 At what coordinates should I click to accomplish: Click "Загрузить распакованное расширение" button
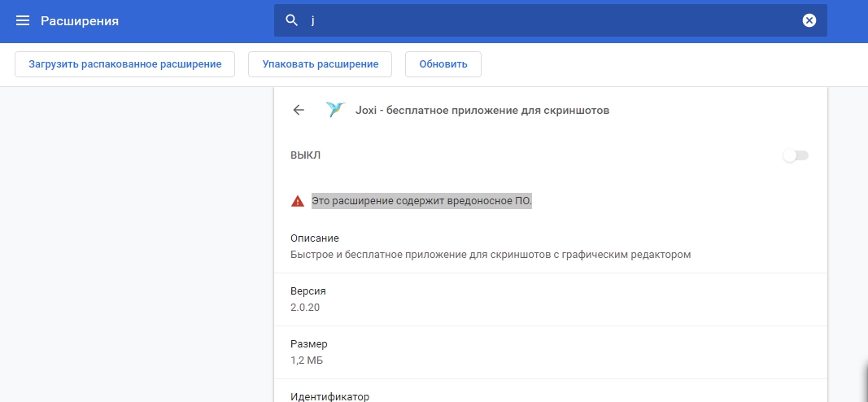pyautogui.click(x=125, y=64)
